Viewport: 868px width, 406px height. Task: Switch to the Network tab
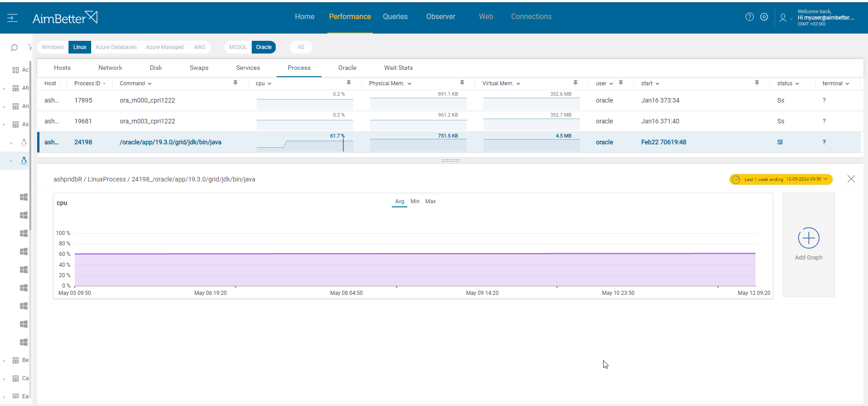pyautogui.click(x=110, y=68)
